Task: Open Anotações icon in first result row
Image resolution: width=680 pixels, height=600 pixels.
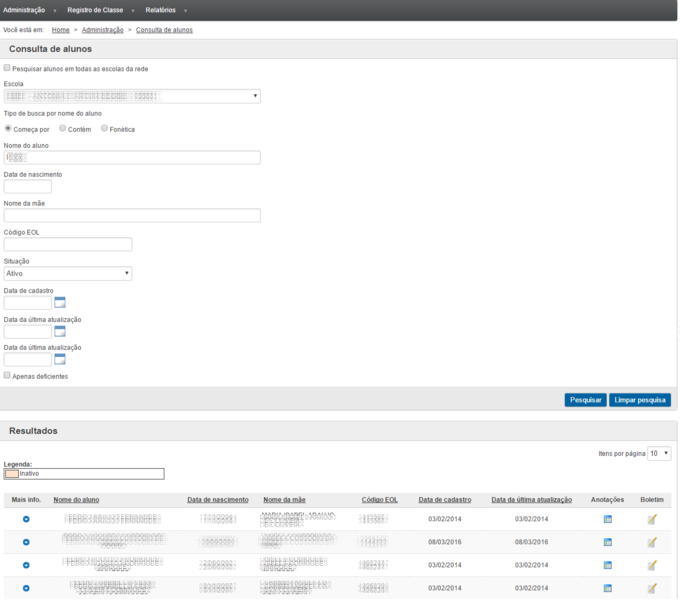Action: 608,519
